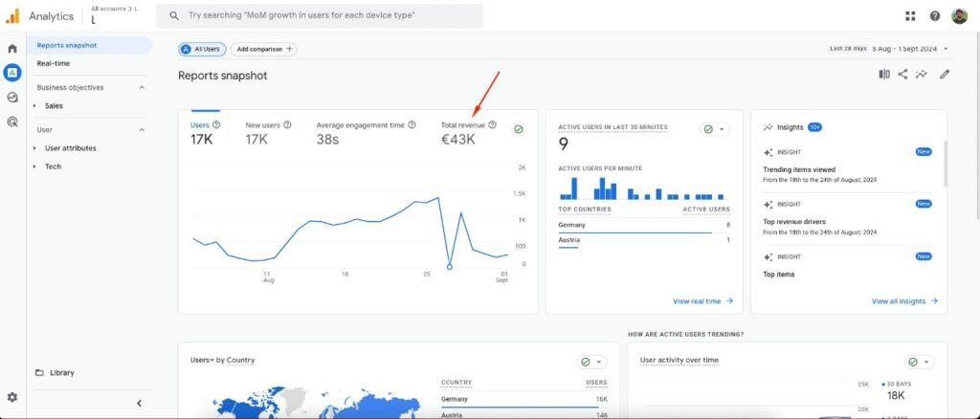Toggle the All Users segment chip
This screenshot has height=419, width=980.
point(202,49)
